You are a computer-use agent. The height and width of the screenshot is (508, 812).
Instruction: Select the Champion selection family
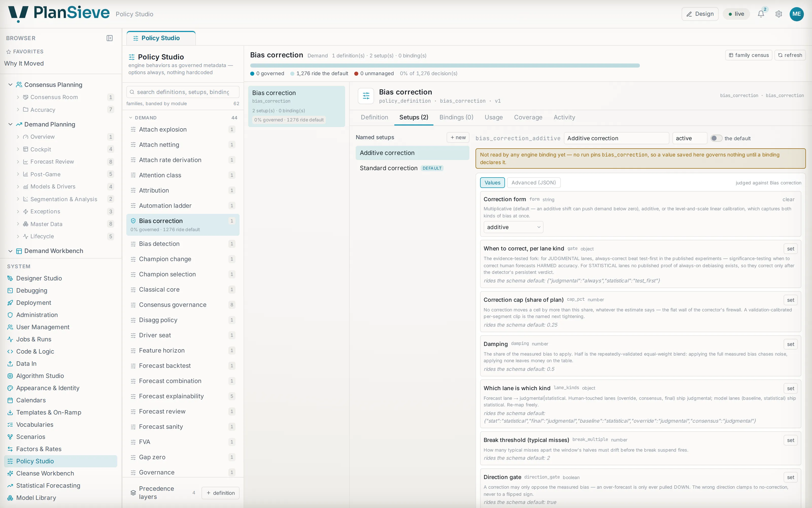pyautogui.click(x=182, y=274)
